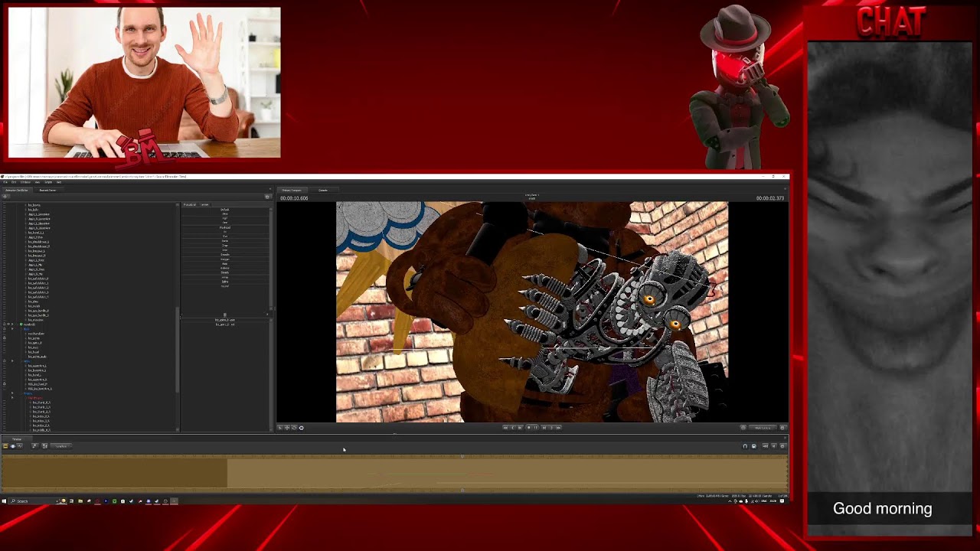The width and height of the screenshot is (980, 551).
Task: Switch to the Element Viewer tab
Action: 47,190
